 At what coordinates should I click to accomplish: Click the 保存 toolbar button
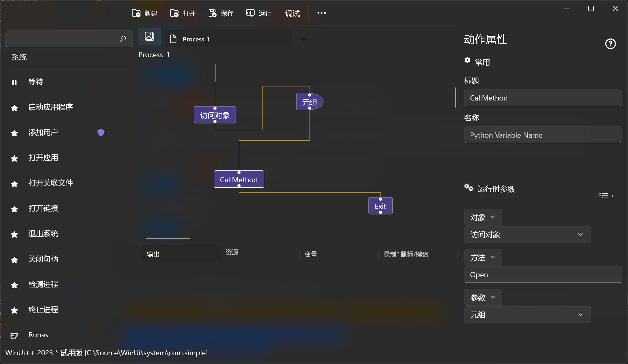click(221, 13)
